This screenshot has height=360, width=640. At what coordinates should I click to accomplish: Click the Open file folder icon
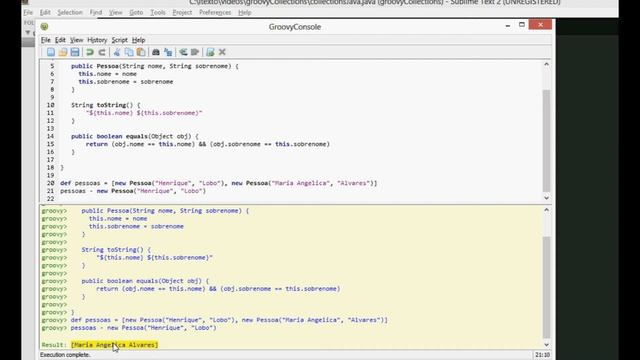click(62, 52)
